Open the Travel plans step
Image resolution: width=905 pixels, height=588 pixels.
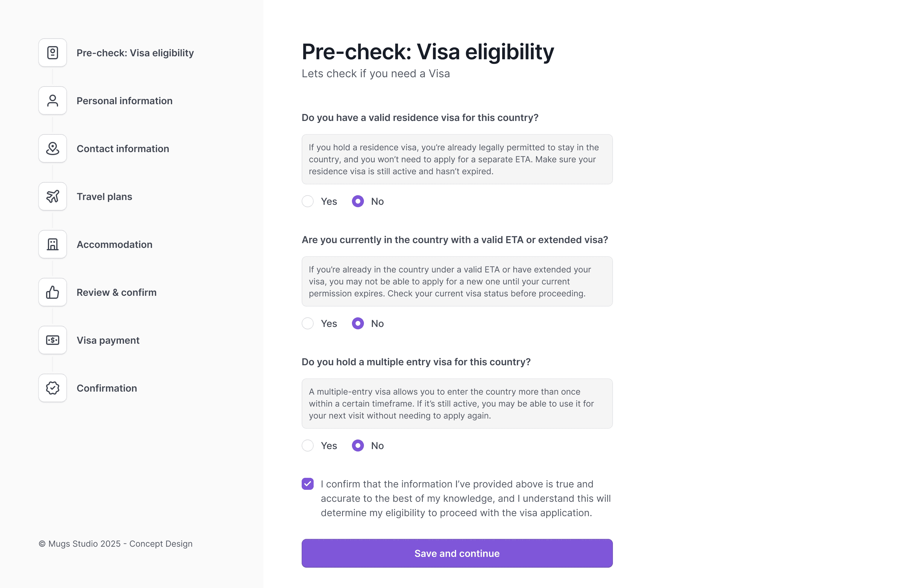[x=104, y=196]
